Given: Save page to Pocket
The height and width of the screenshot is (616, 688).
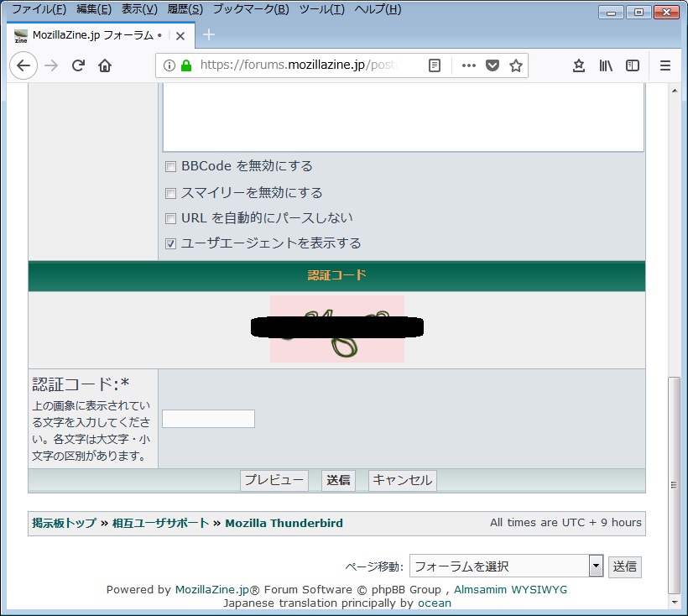Looking at the screenshot, I should pyautogui.click(x=493, y=65).
